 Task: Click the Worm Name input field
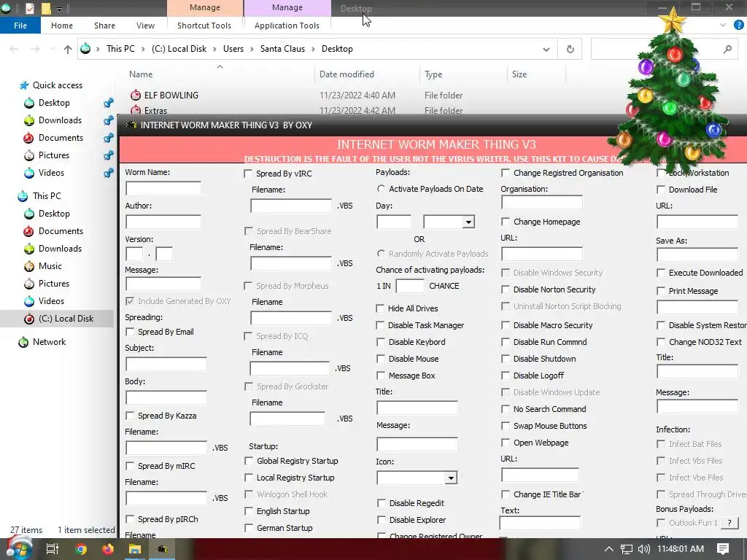pyautogui.click(x=163, y=188)
